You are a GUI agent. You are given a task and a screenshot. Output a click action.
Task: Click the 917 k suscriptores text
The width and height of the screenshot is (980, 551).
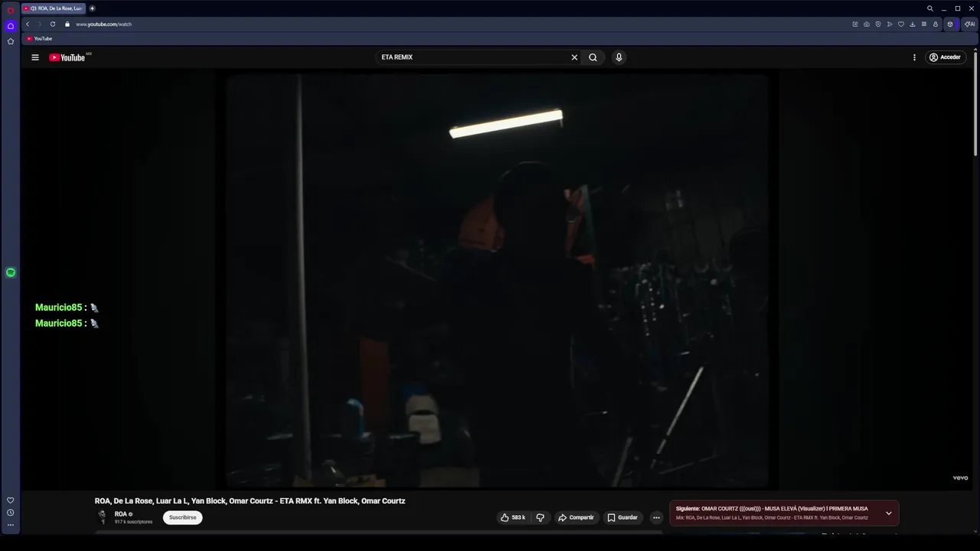click(x=133, y=522)
